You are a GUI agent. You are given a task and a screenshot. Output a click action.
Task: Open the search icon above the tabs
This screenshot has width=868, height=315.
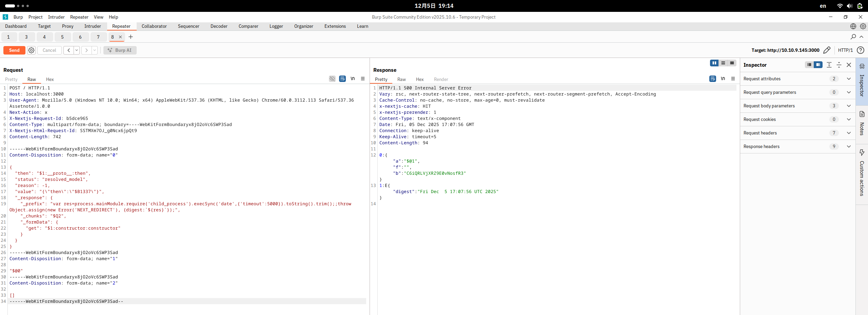(853, 37)
